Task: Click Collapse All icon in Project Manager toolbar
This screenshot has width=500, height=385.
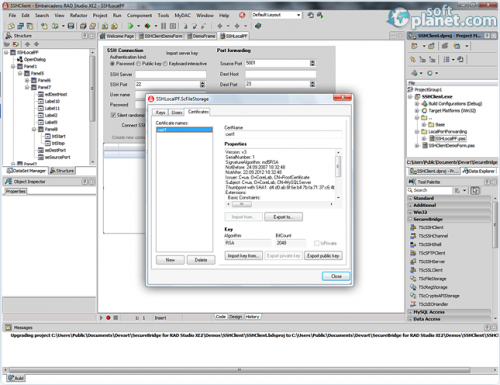Action: tap(432, 60)
